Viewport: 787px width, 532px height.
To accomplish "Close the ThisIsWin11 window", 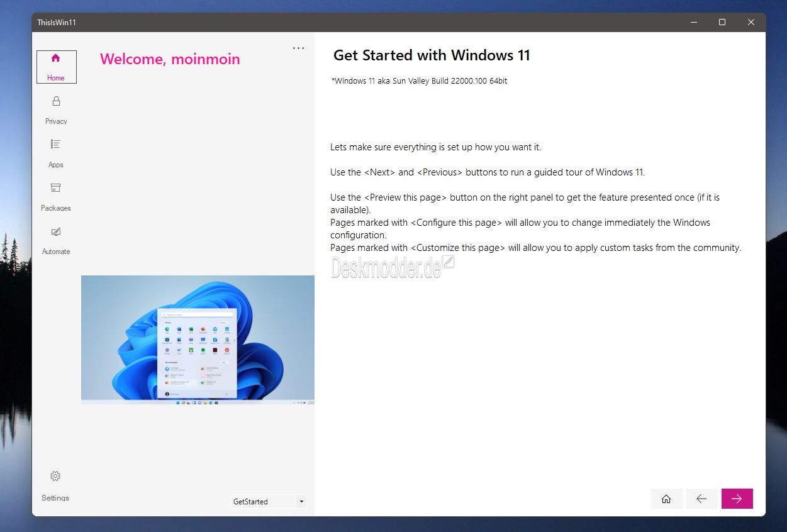I will tap(751, 22).
